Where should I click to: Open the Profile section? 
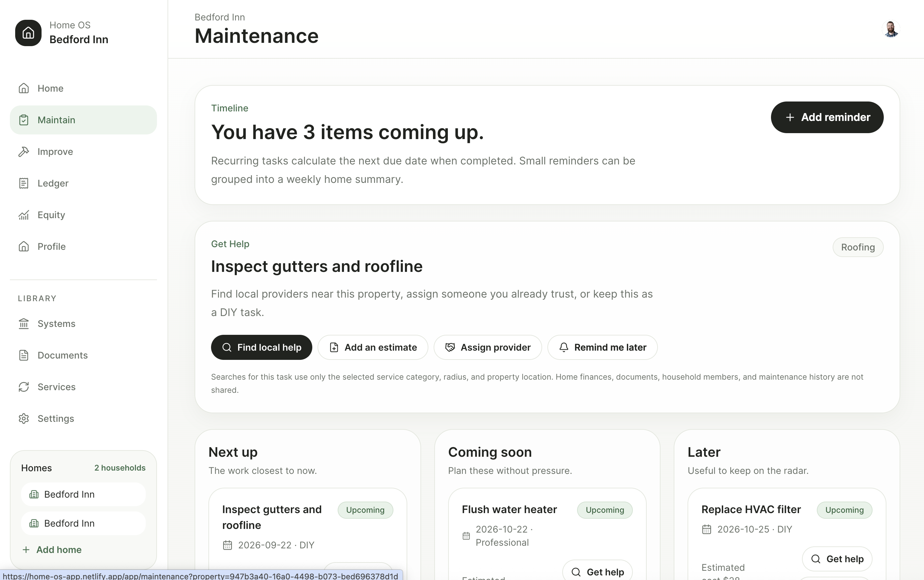point(83,246)
